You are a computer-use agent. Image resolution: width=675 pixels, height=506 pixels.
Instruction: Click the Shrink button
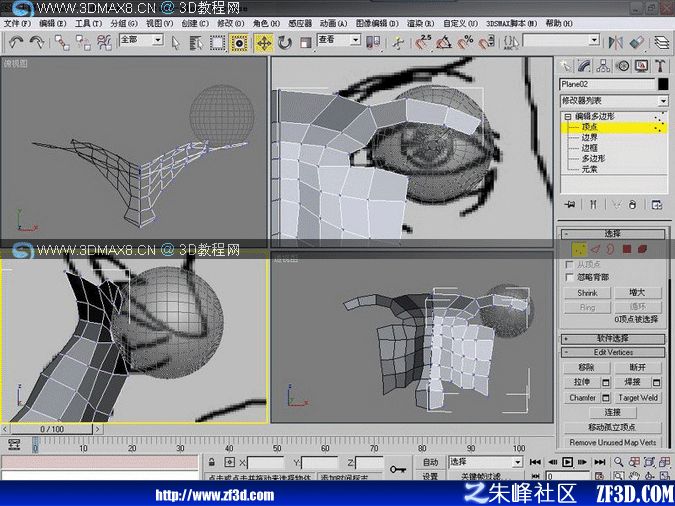click(587, 293)
